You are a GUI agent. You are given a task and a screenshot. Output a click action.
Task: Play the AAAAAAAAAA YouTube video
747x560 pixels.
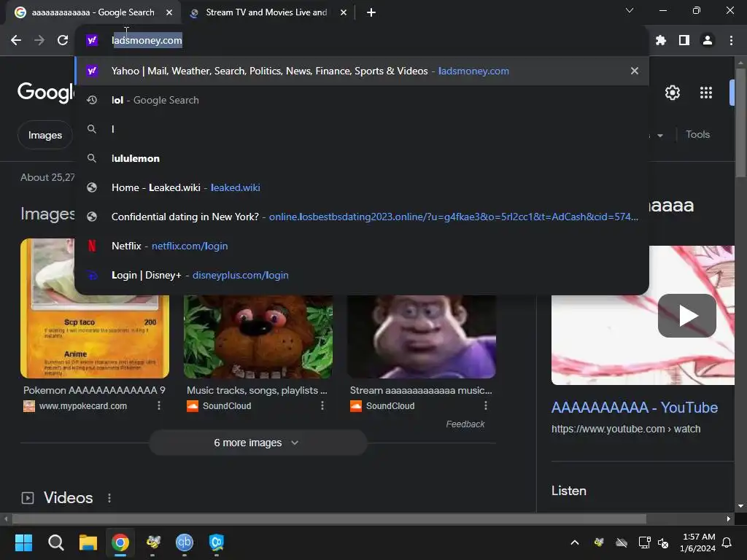[x=686, y=316]
